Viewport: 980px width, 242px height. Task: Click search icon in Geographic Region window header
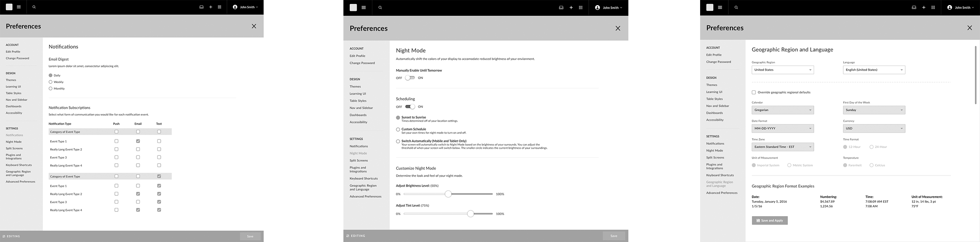pyautogui.click(x=736, y=7)
